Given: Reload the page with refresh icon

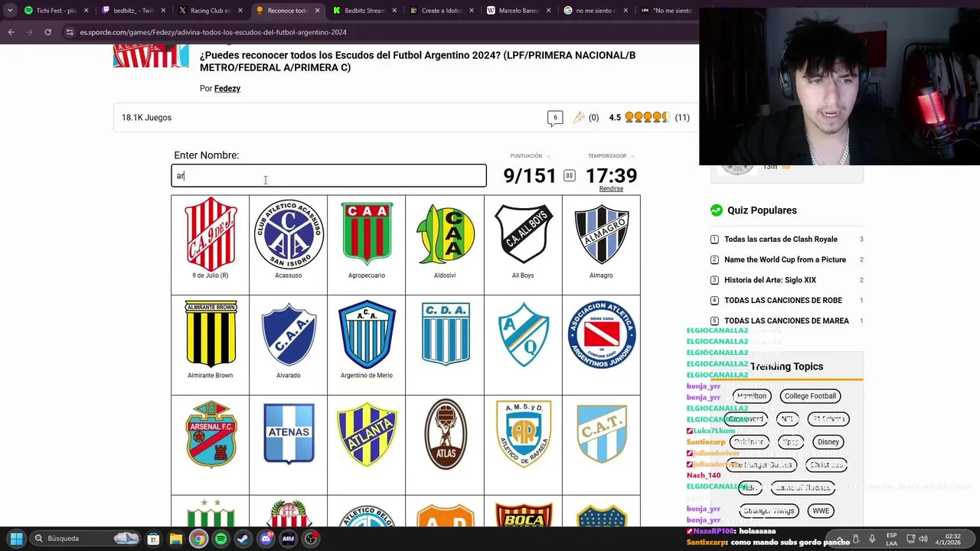Looking at the screenshot, I should 47,32.
